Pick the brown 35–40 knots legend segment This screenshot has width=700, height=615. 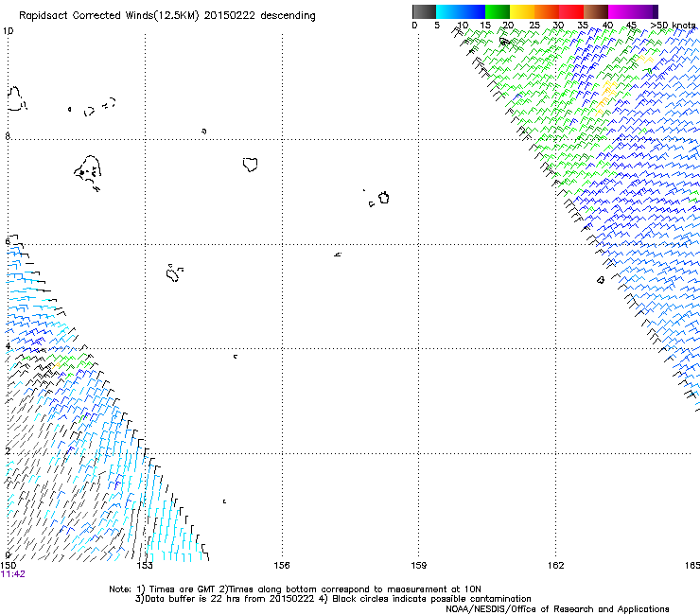[596, 11]
